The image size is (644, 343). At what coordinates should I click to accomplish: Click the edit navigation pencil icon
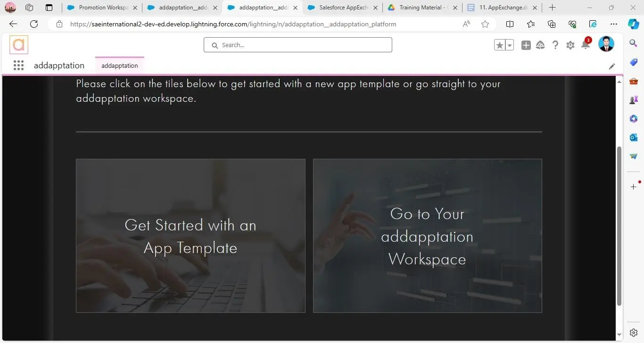point(612,66)
